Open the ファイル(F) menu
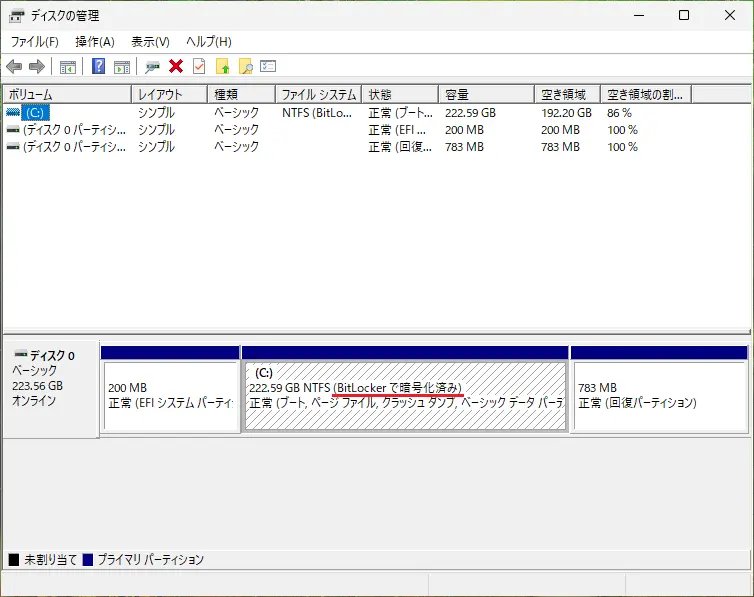This screenshot has height=597, width=754. click(x=34, y=41)
